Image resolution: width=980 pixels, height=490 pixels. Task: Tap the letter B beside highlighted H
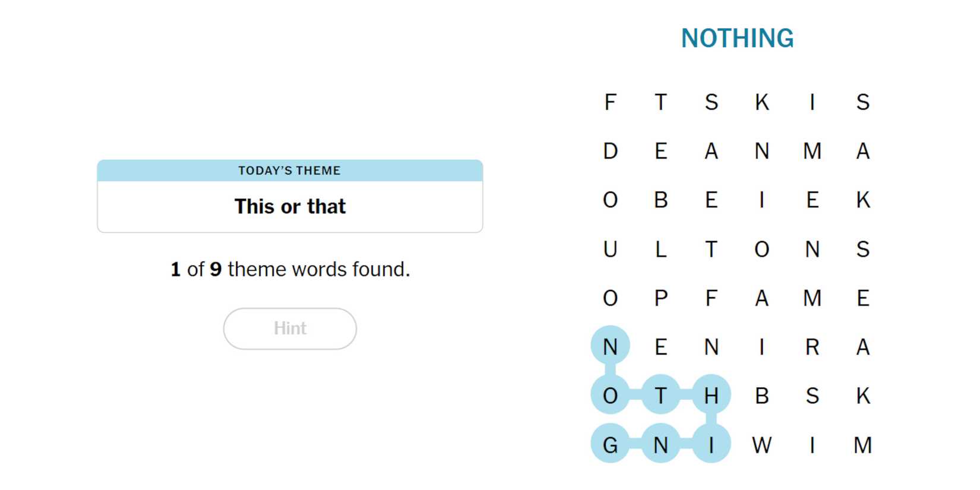coord(761,396)
